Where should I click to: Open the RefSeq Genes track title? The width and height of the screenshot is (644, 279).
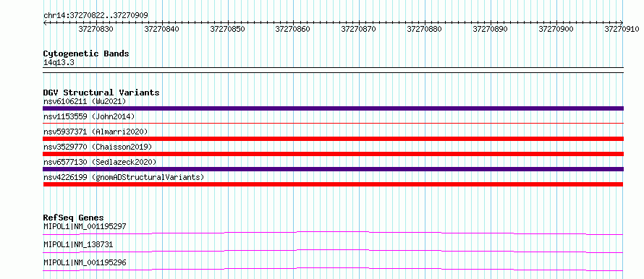coord(74,218)
